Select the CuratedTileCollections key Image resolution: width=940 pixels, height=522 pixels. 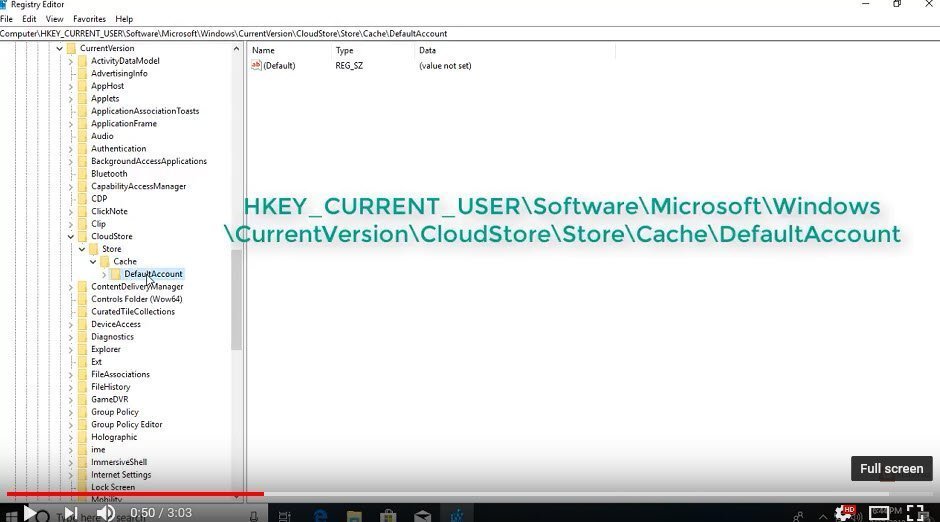click(x=133, y=312)
